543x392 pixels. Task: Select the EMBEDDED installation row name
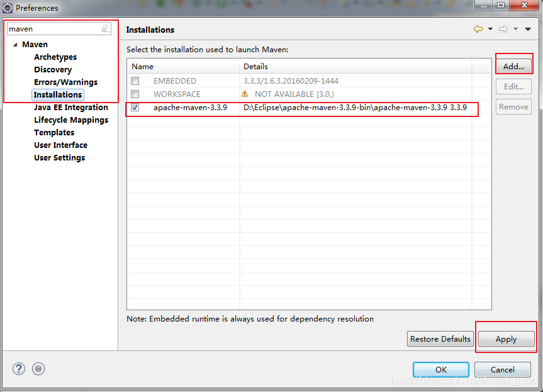click(x=175, y=81)
